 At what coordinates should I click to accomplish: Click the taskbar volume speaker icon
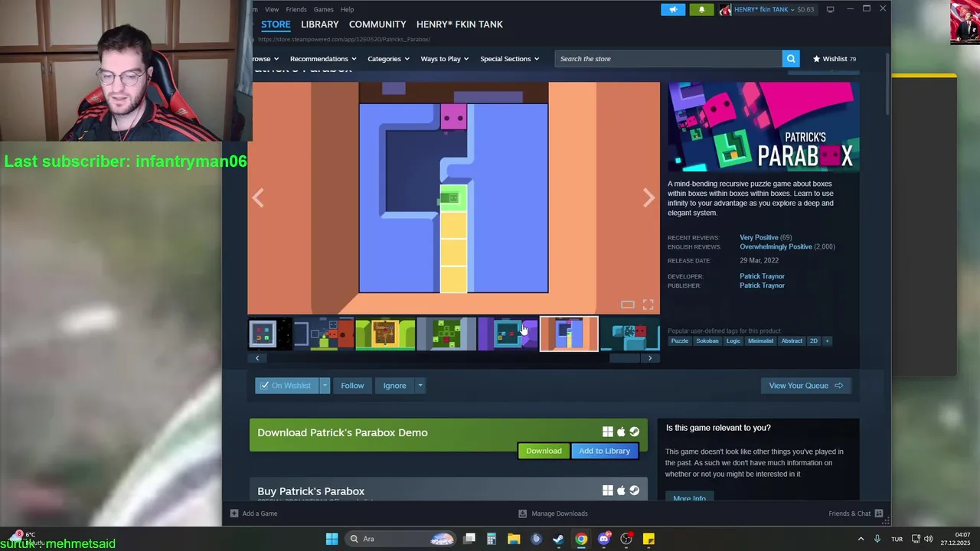tap(928, 539)
